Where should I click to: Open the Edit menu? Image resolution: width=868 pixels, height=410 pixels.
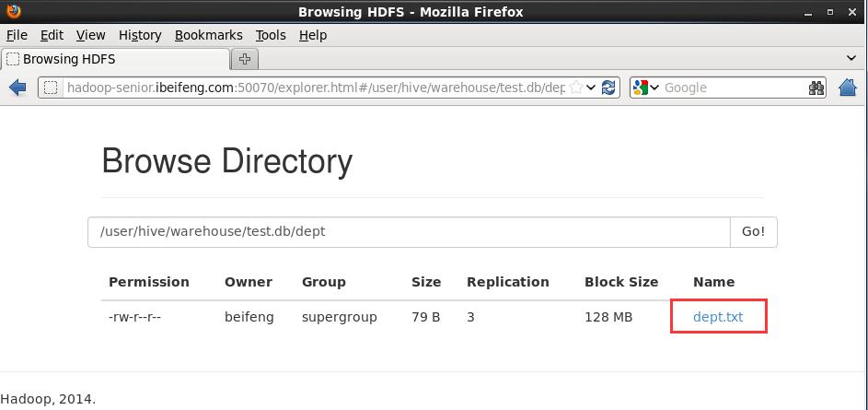[x=52, y=35]
